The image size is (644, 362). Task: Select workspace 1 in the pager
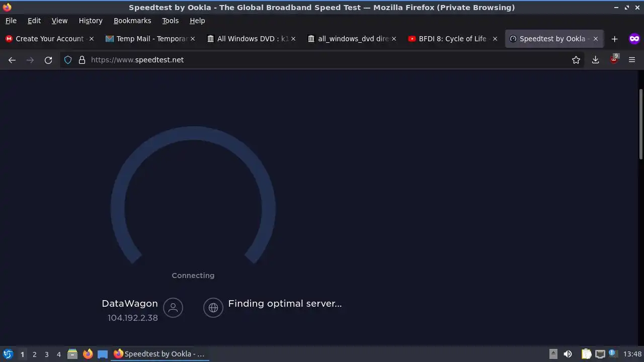point(22,354)
